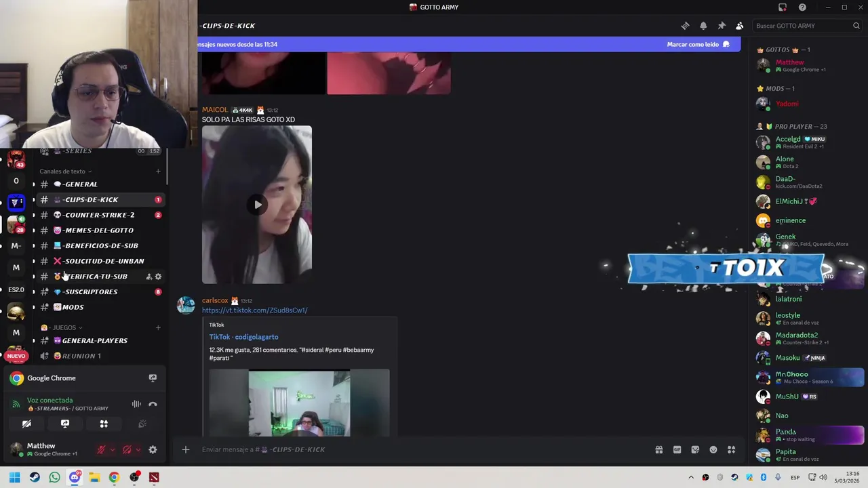
Task: Open the Inbox icon in the title bar
Action: (x=783, y=7)
